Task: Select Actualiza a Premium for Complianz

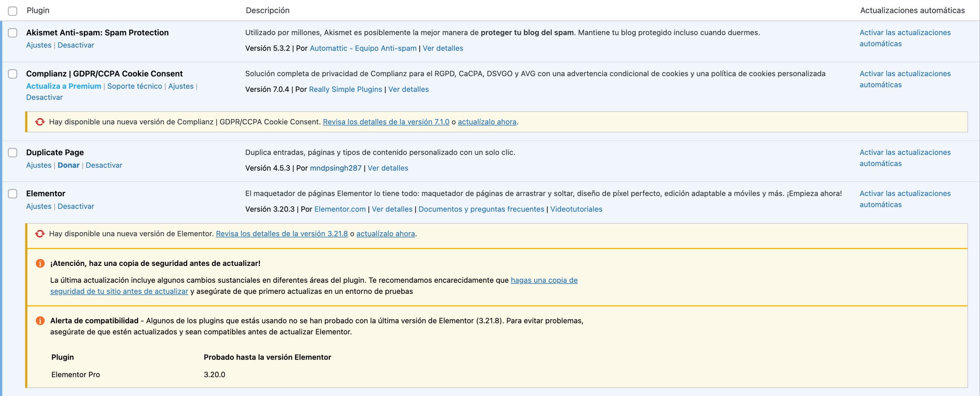Action: 64,86
